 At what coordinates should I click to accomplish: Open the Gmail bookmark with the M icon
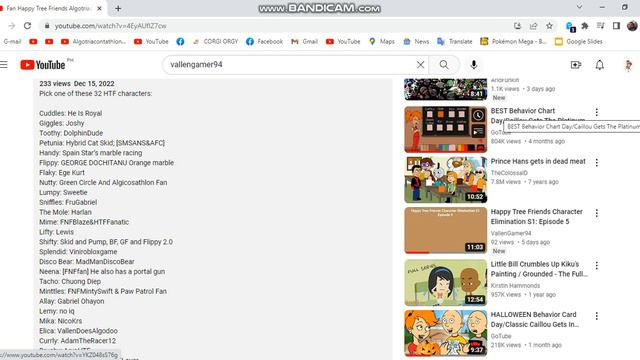pos(304,42)
